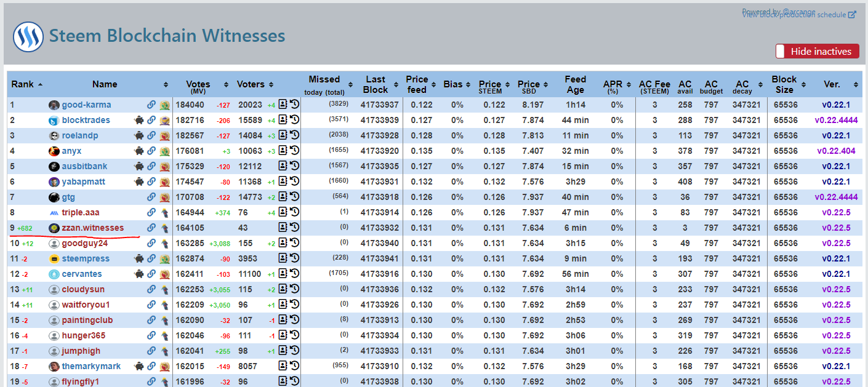Open voters list icon for good-karma
This screenshot has width=868, height=387.
point(283,105)
